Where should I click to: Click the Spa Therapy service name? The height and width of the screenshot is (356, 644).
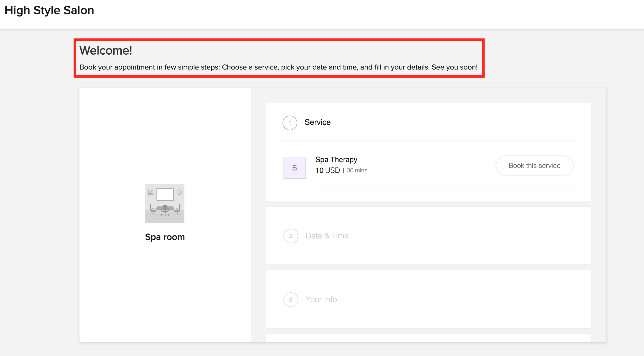pyautogui.click(x=336, y=160)
